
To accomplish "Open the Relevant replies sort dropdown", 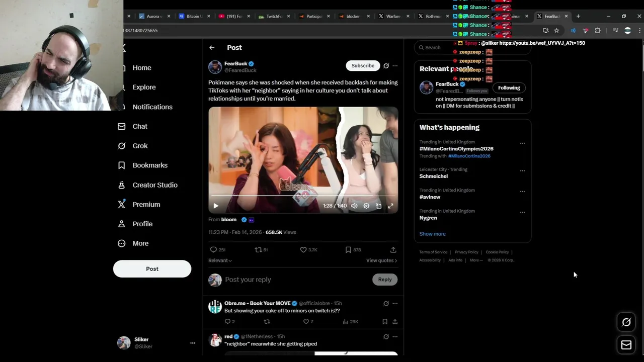I will point(220,260).
